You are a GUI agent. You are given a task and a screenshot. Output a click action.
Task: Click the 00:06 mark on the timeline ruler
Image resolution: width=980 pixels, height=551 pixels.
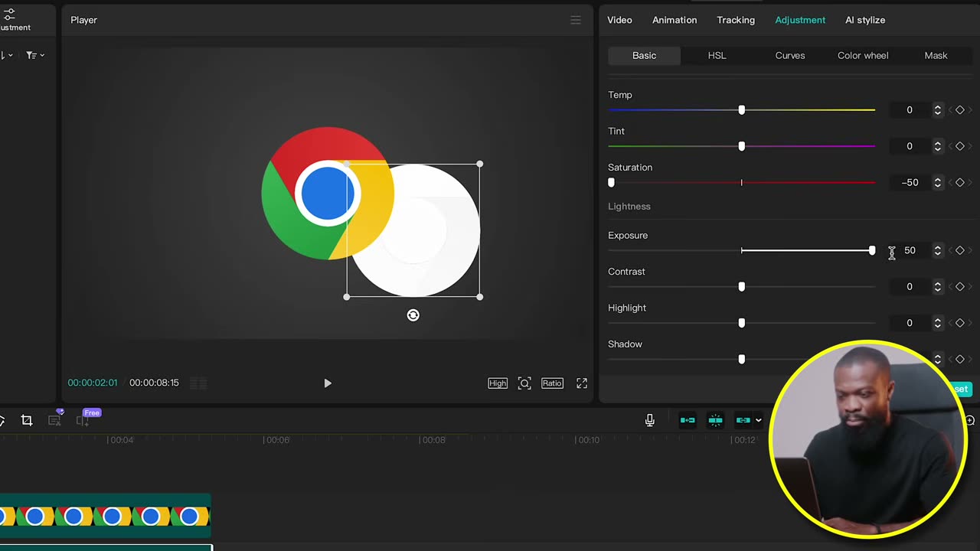277,440
